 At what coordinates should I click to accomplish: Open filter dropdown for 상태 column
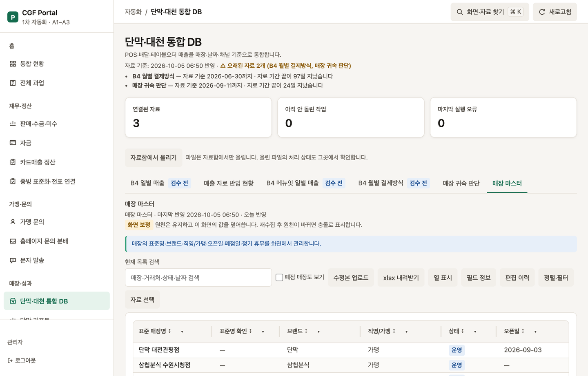(x=475, y=332)
